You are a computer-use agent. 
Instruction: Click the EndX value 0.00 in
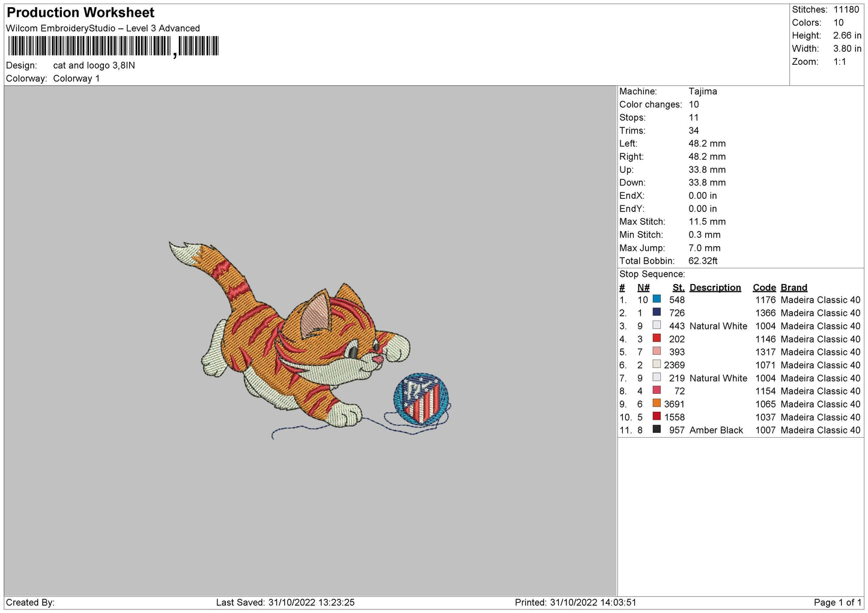tap(703, 196)
